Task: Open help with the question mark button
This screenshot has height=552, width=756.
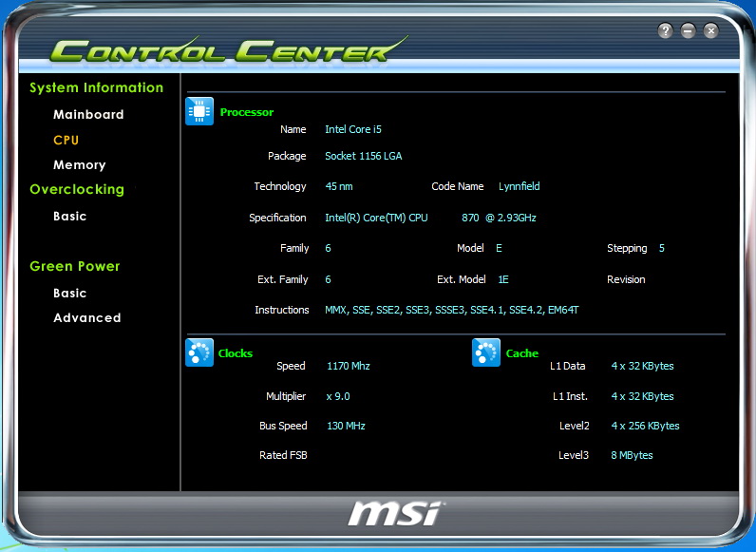Action: coord(666,30)
